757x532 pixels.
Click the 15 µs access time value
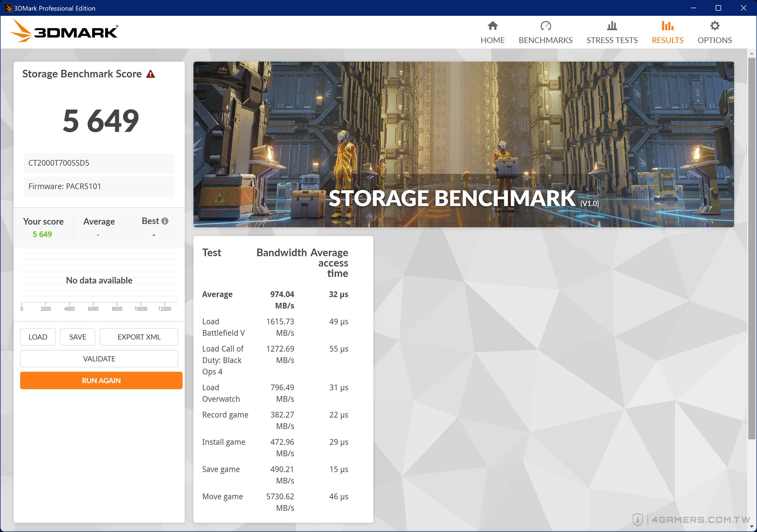pyautogui.click(x=339, y=469)
